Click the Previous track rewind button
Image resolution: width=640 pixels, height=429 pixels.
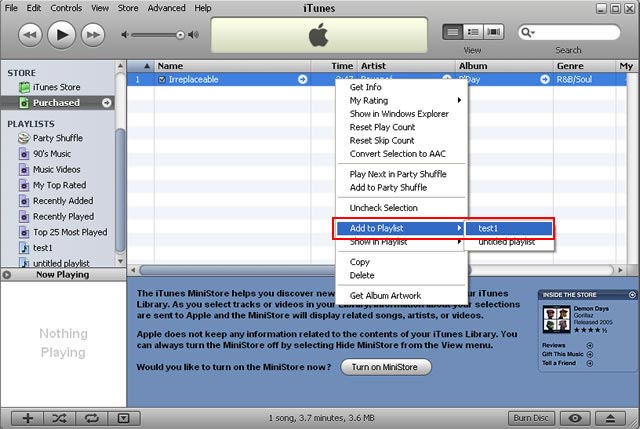coord(30,35)
